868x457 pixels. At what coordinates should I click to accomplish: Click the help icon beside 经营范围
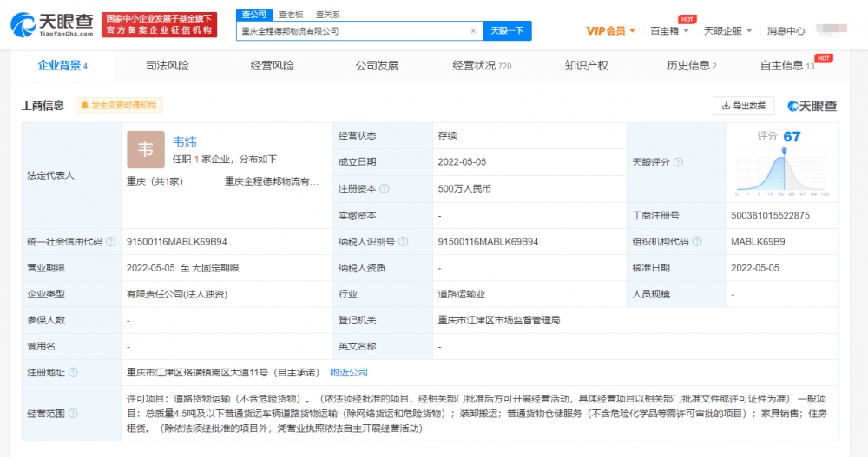click(x=73, y=414)
